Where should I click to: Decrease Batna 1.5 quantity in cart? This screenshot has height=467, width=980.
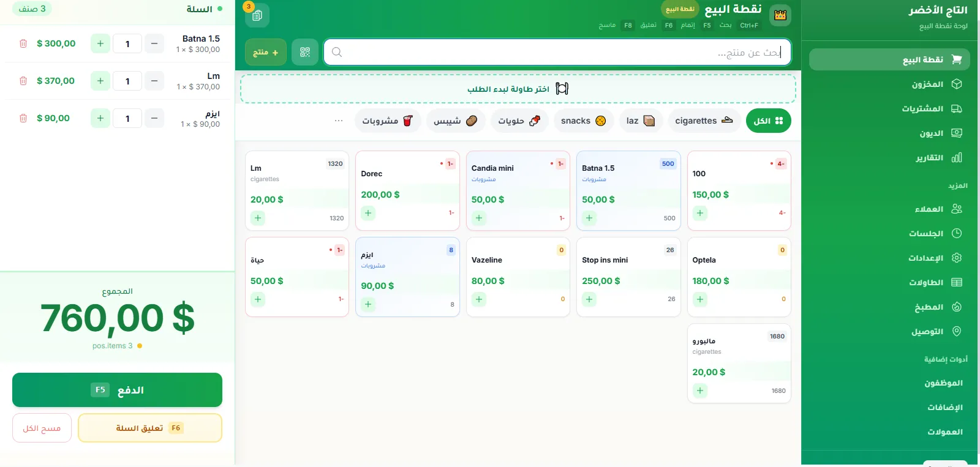pyautogui.click(x=154, y=43)
